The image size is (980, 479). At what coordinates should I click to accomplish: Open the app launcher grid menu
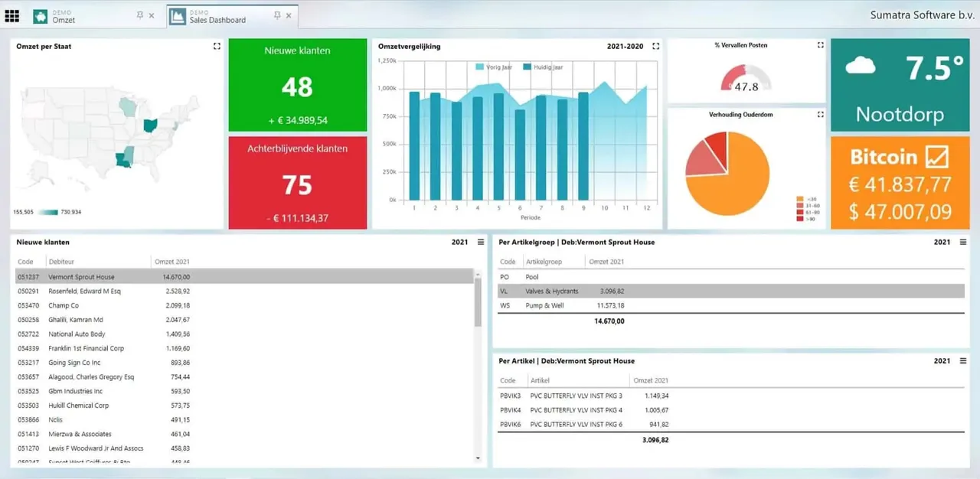pyautogui.click(x=12, y=15)
